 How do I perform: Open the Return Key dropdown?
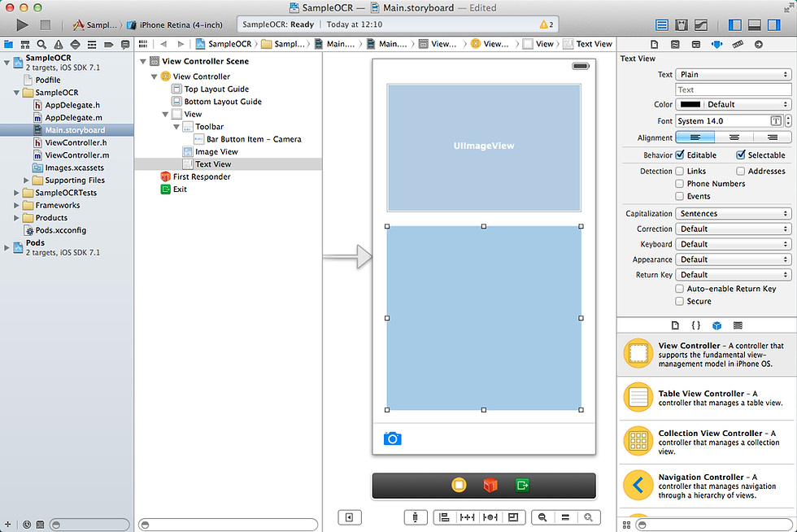coord(734,275)
